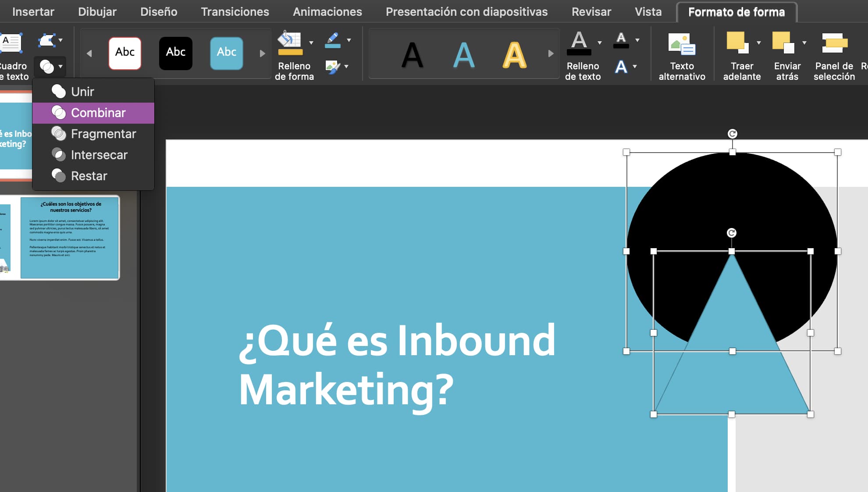Select the shape outline pencil icon

(x=333, y=40)
